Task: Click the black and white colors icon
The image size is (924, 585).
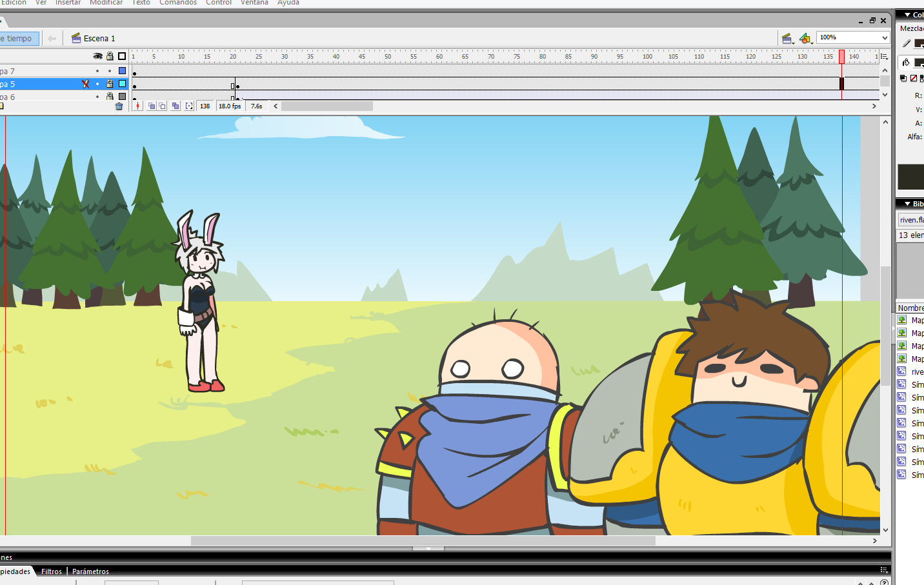Action: pyautogui.click(x=903, y=79)
